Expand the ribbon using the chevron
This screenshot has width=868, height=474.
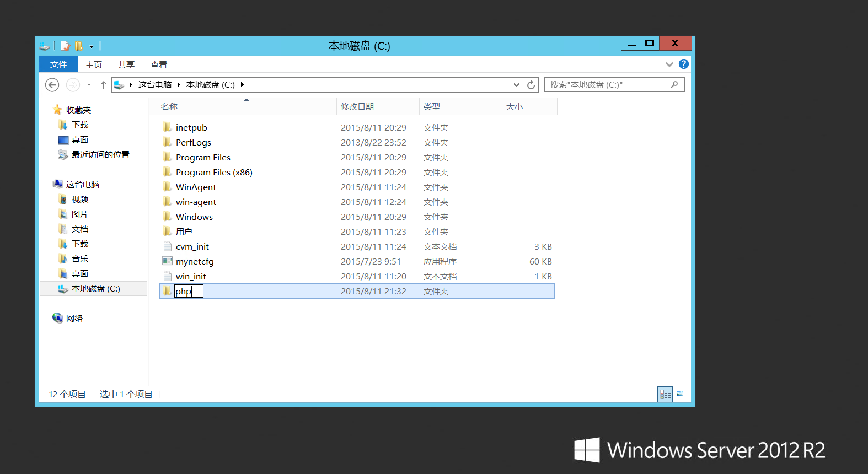[x=669, y=64]
